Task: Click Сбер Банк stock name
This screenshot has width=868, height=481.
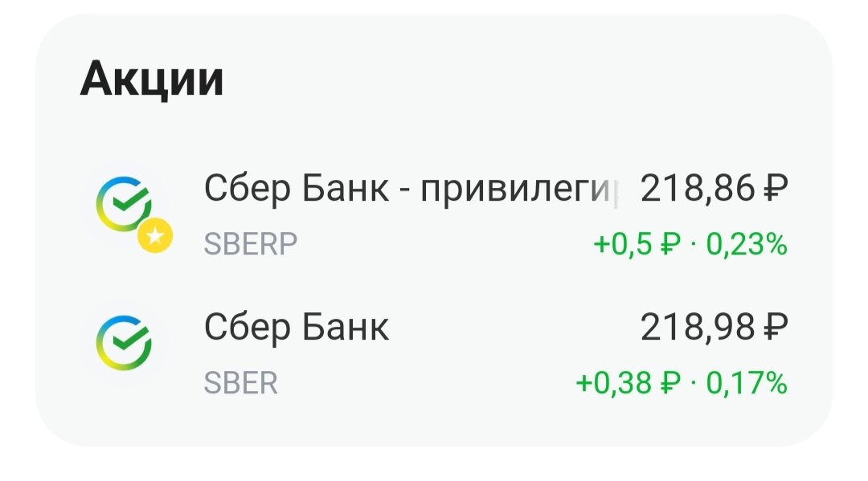Action: coord(296,326)
